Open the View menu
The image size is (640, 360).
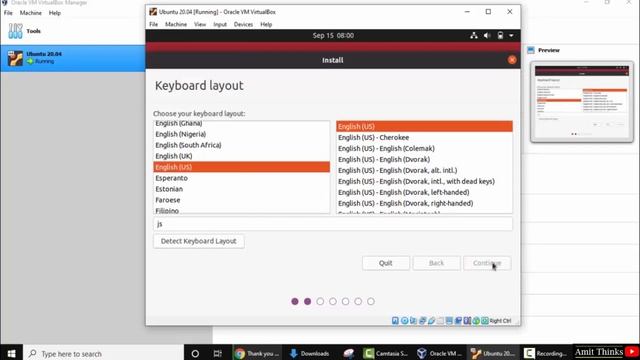200,24
